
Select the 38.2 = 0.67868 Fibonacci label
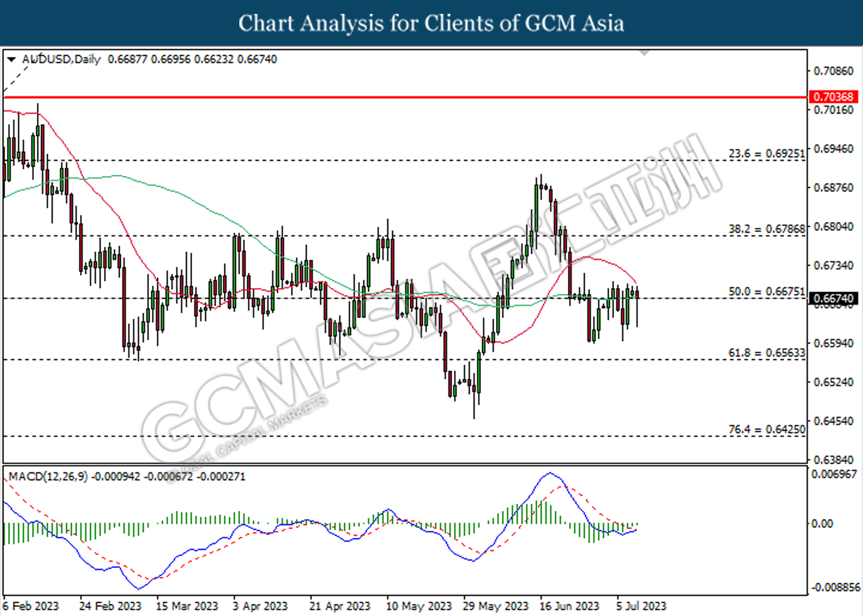(766, 229)
